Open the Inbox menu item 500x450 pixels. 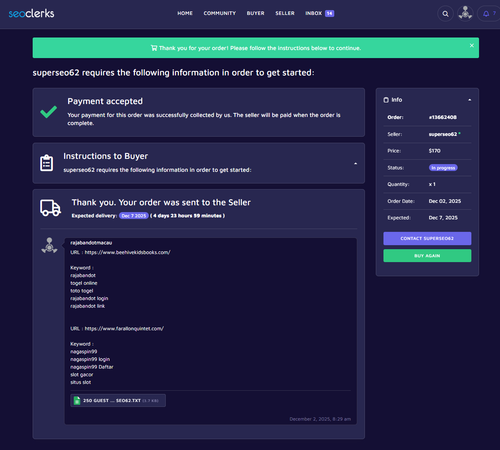click(x=314, y=13)
